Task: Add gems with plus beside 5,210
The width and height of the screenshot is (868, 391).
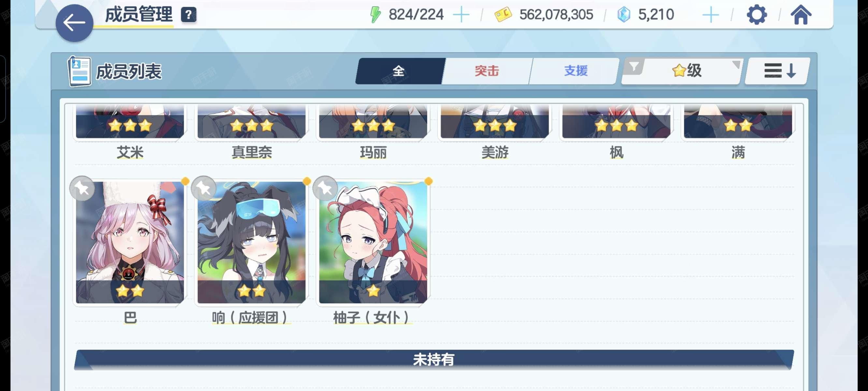Action: (x=710, y=15)
